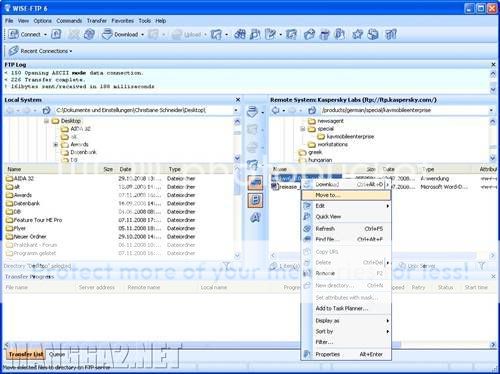Sort remote list by Type column

pos(448,169)
